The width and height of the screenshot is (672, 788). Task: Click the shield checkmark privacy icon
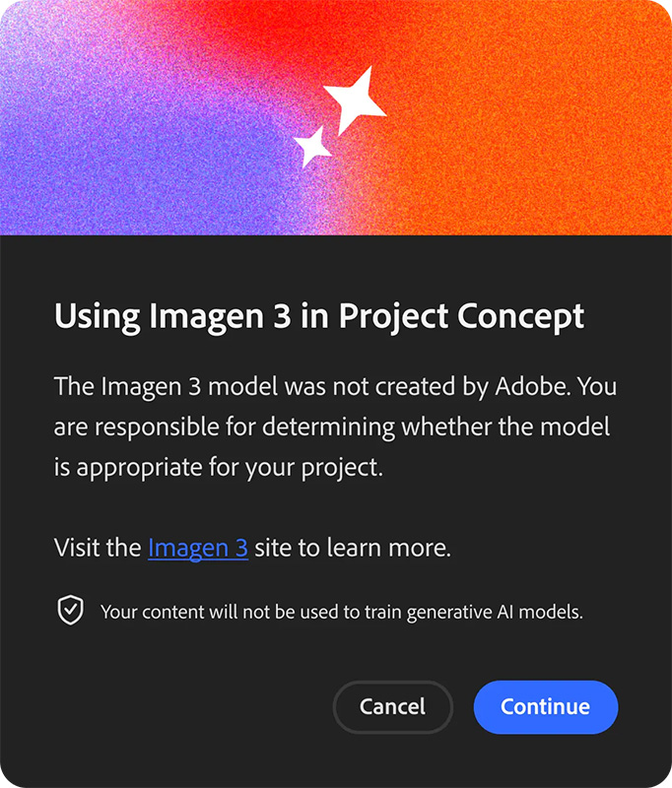[70, 611]
